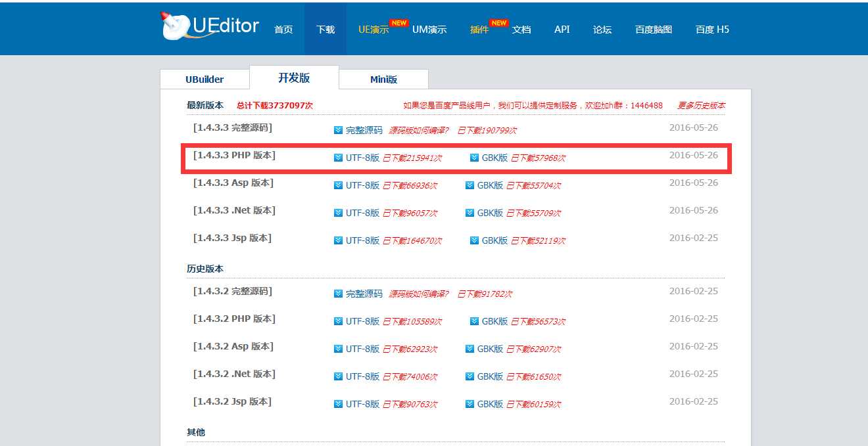Click download icon for 1.4.3.2 完整源码
Image resolution: width=868 pixels, height=446 pixels.
338,294
